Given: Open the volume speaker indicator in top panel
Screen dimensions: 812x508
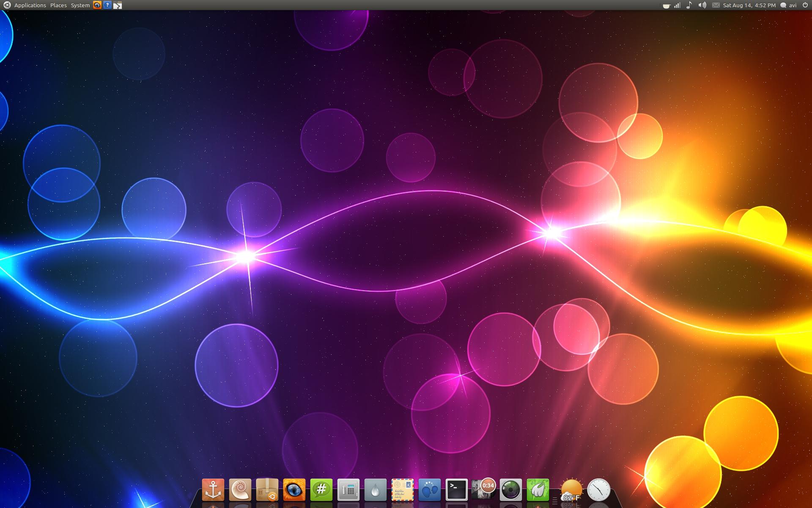Looking at the screenshot, I should (702, 5).
